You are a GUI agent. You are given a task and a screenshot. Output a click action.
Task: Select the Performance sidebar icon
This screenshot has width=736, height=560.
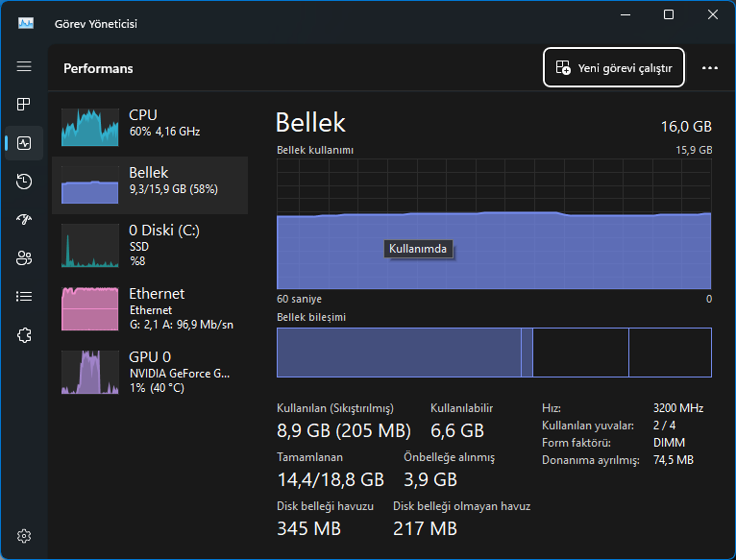coord(24,143)
